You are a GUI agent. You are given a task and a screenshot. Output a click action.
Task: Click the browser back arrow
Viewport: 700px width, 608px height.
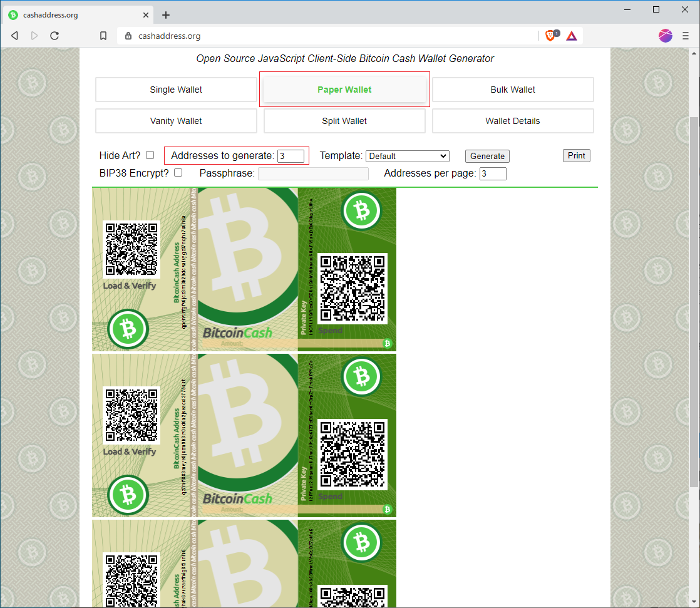[x=15, y=36]
